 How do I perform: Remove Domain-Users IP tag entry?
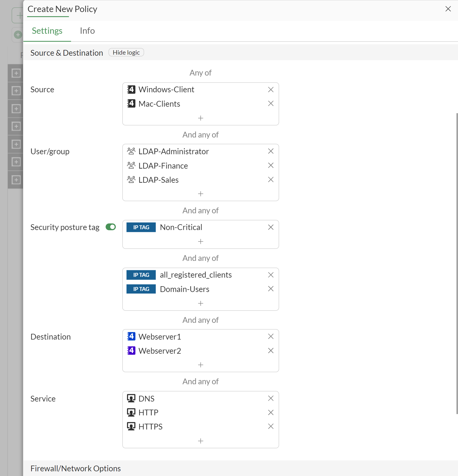271,289
